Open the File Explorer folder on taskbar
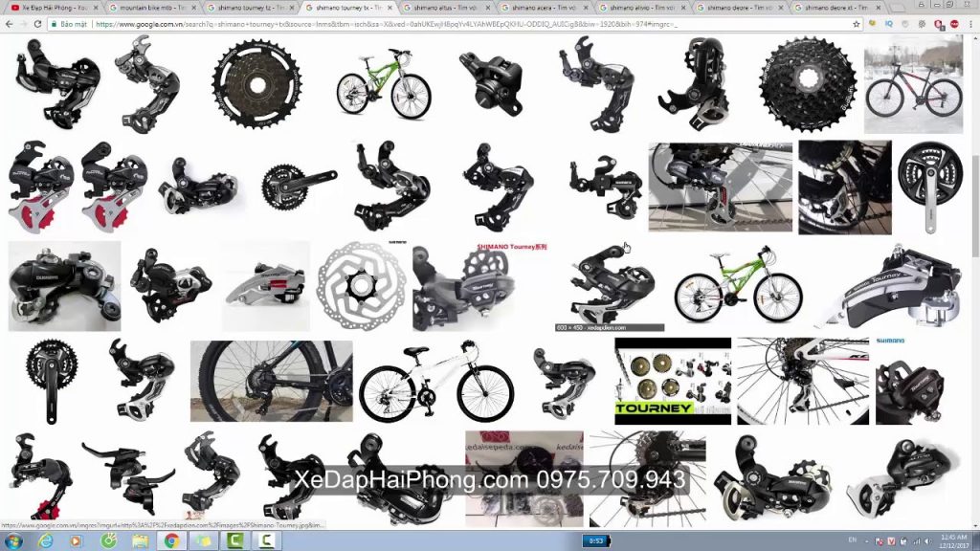This screenshot has height=551, width=980. [140, 540]
